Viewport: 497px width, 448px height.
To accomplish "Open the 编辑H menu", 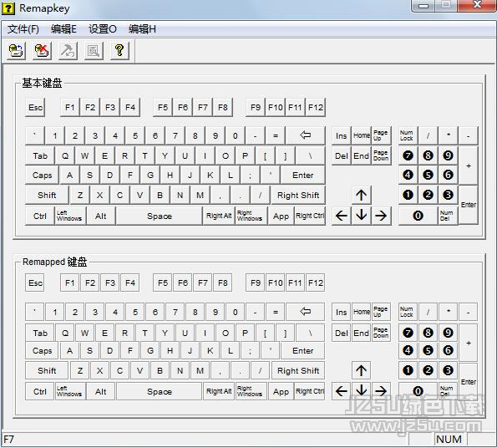I will tap(142, 29).
